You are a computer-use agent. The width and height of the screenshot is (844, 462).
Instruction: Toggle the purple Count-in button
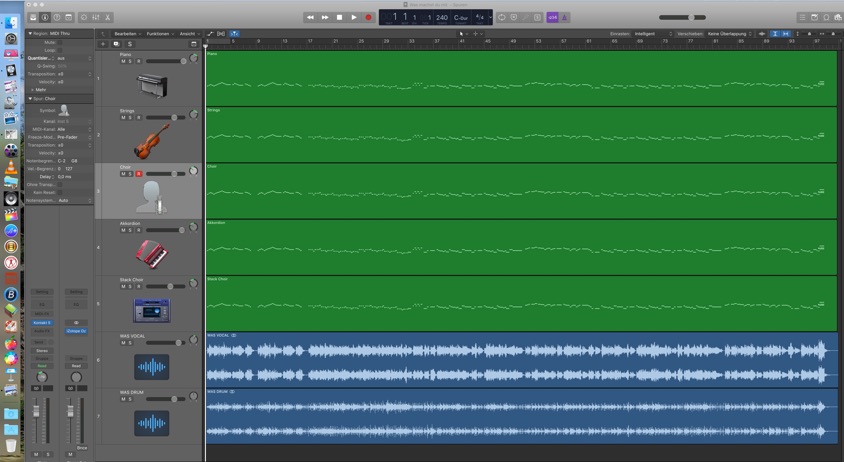click(552, 17)
